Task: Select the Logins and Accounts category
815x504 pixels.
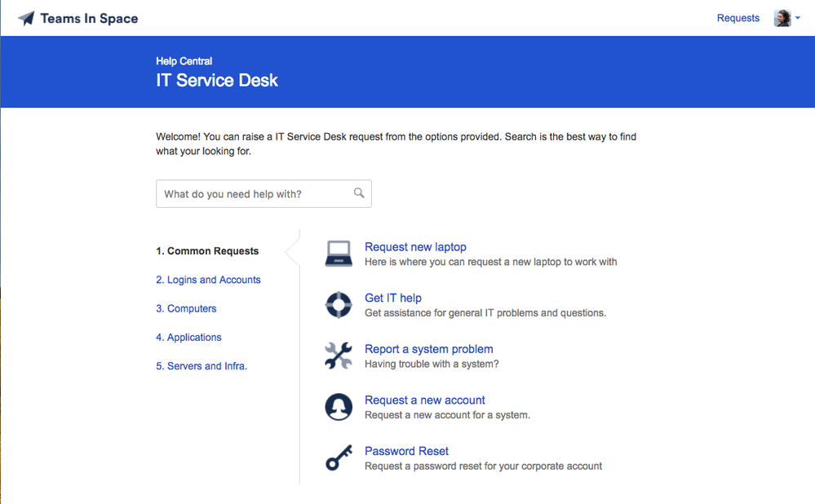Action: tap(208, 279)
